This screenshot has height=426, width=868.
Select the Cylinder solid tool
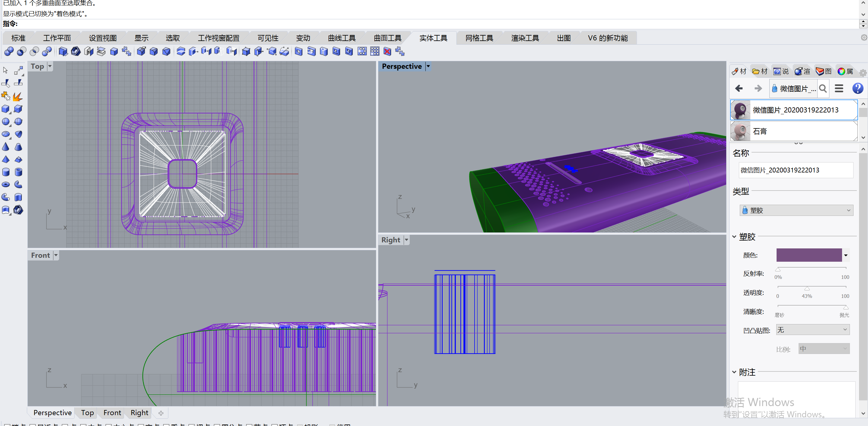pos(6,172)
